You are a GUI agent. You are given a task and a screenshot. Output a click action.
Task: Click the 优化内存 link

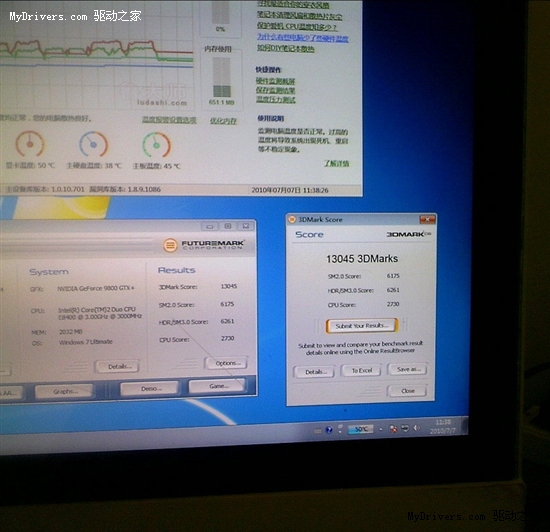coord(223,121)
